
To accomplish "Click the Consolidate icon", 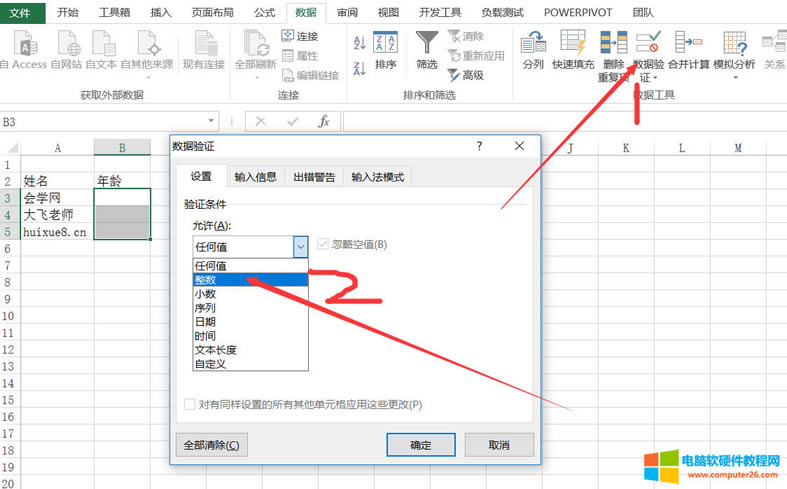I will coord(688,43).
